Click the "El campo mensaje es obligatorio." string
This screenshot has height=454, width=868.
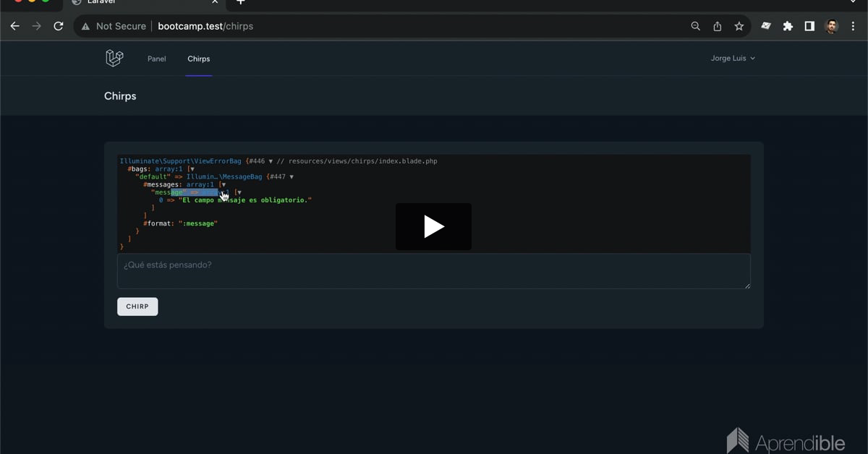click(245, 200)
